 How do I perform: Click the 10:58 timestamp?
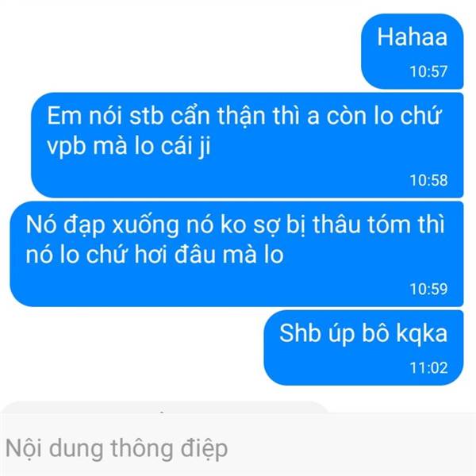coord(428,180)
